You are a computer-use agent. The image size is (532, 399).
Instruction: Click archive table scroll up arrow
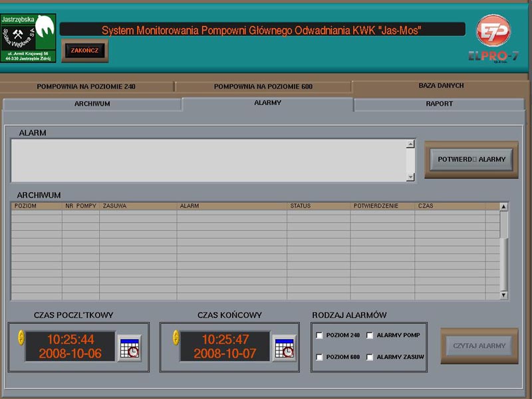coord(504,207)
